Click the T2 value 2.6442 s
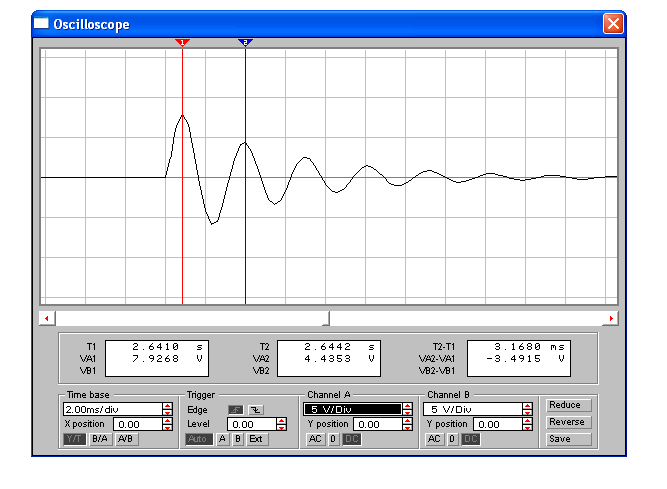 tap(339, 347)
